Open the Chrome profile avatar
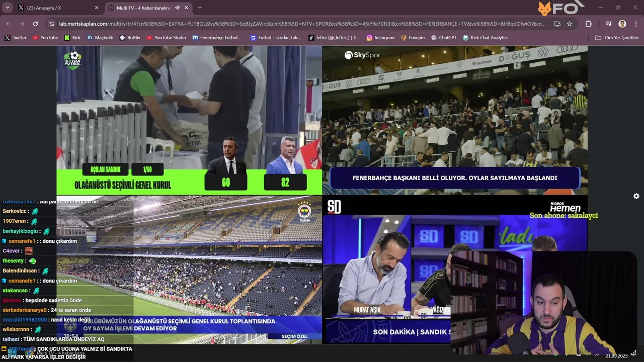Image resolution: width=644 pixels, height=362 pixels. (622, 24)
